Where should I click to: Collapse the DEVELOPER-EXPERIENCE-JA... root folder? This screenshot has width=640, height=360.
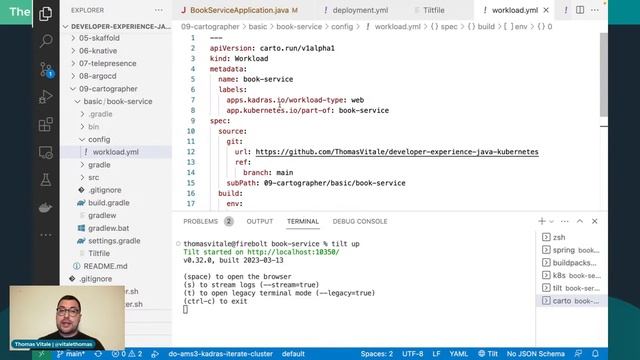click(x=117, y=27)
